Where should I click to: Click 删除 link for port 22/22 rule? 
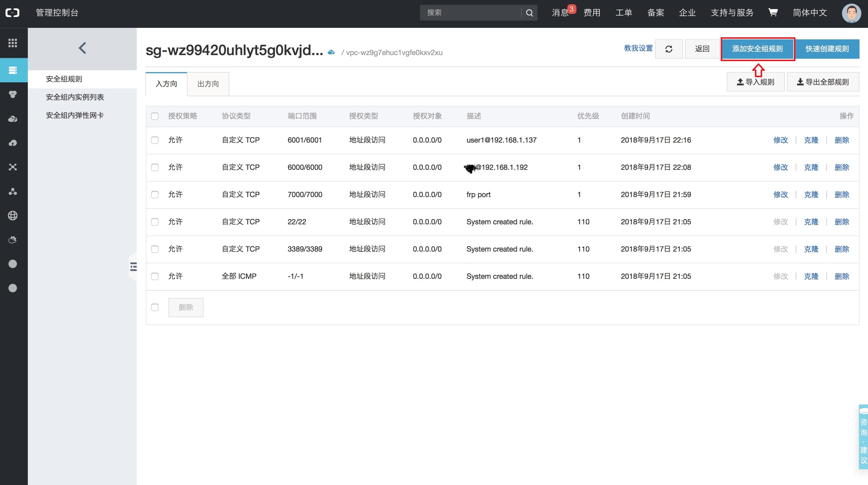841,222
